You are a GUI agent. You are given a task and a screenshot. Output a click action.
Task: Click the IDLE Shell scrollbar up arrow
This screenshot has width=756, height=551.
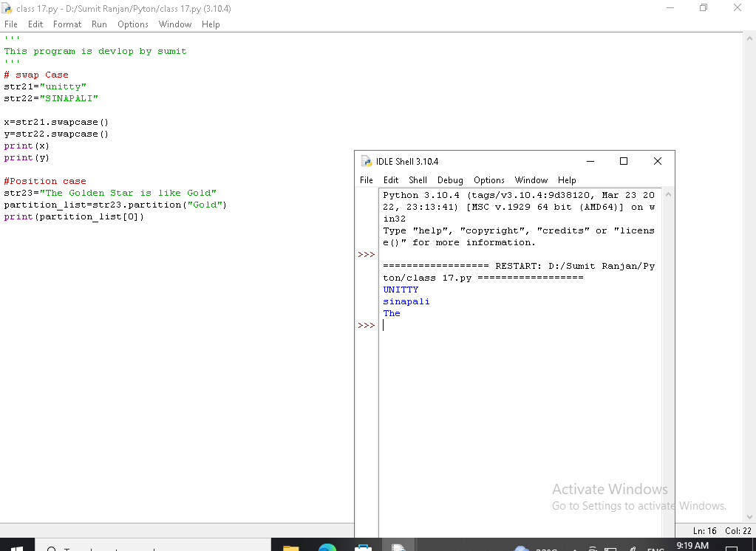(x=668, y=195)
